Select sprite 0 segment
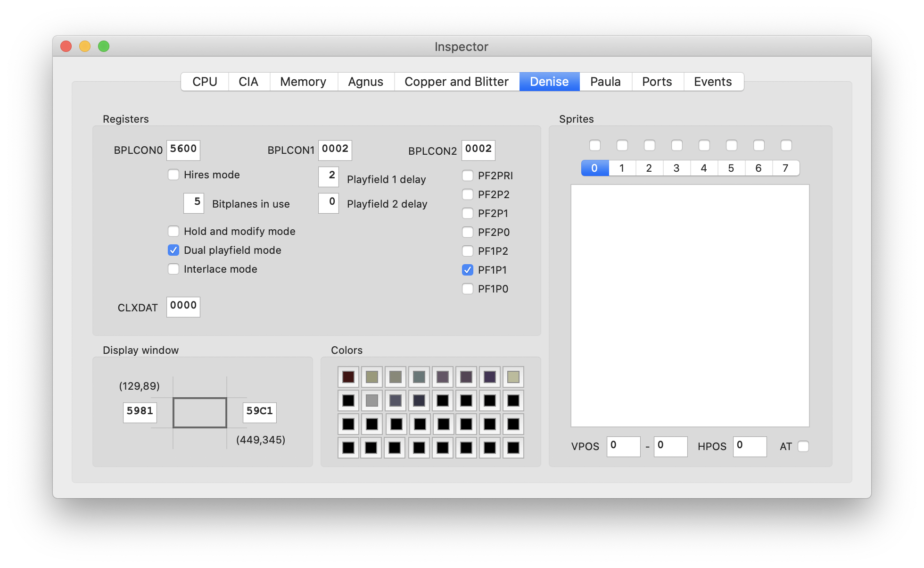Image resolution: width=924 pixels, height=568 pixels. (x=595, y=168)
